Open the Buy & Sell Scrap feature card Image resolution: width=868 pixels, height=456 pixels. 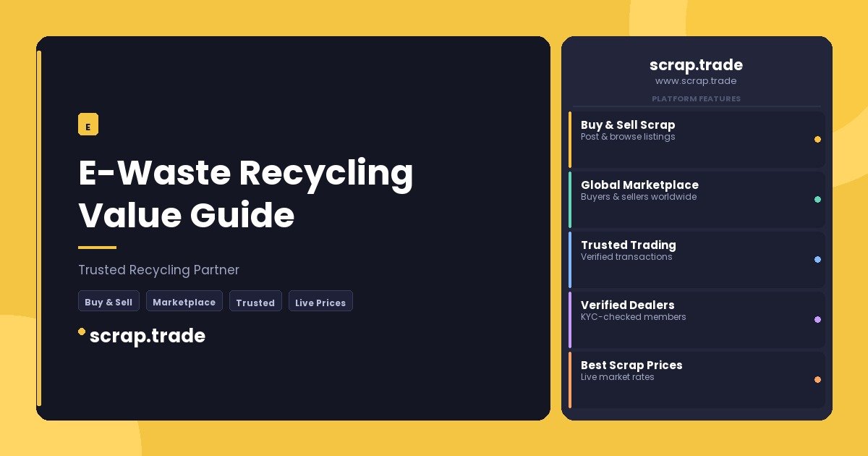click(697, 140)
